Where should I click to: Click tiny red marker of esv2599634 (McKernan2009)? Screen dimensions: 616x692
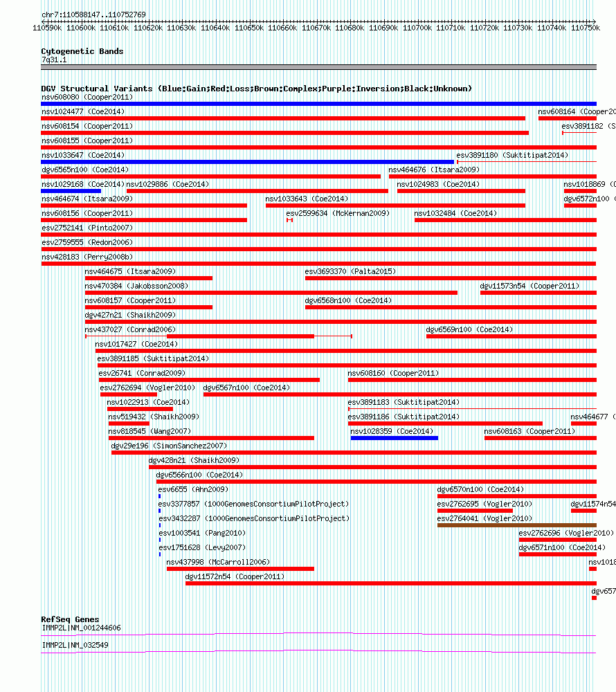(x=289, y=220)
